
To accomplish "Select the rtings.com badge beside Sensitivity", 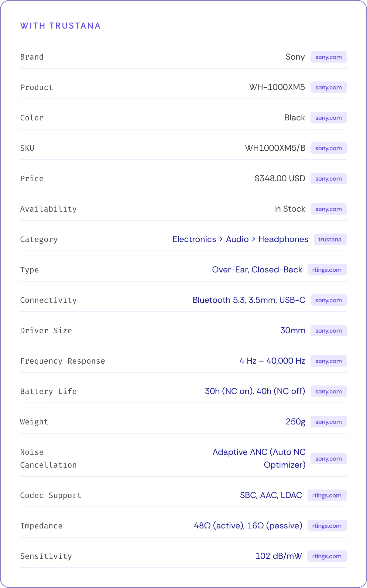I will [x=327, y=556].
